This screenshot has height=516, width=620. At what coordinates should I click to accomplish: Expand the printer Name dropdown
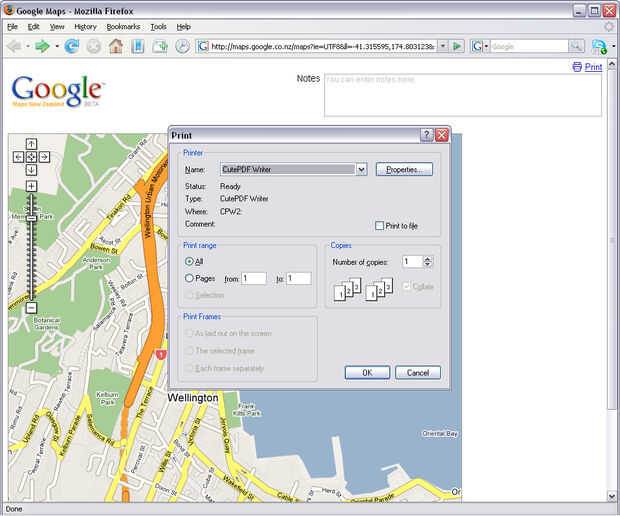pyautogui.click(x=361, y=170)
